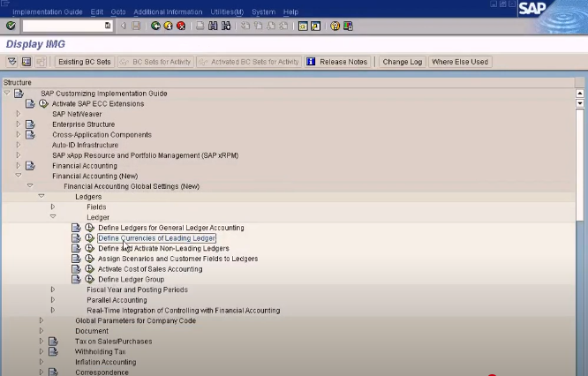Expand Global Parameters for Company Code
This screenshot has height=376, width=588.
[41, 320]
